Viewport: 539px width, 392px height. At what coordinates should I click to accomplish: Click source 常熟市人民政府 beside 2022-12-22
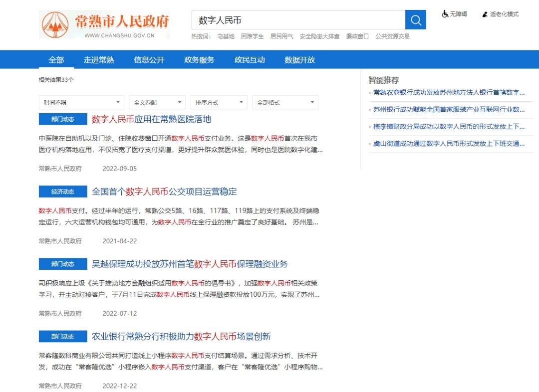click(x=60, y=386)
